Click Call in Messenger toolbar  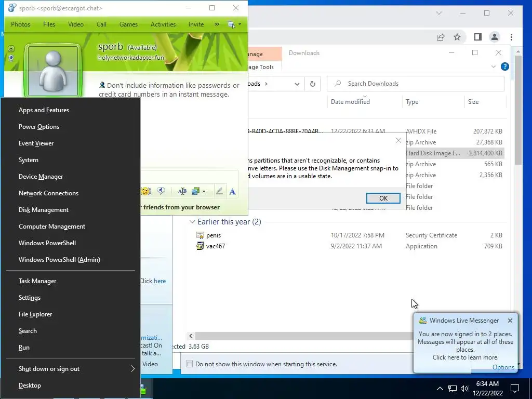point(101,24)
